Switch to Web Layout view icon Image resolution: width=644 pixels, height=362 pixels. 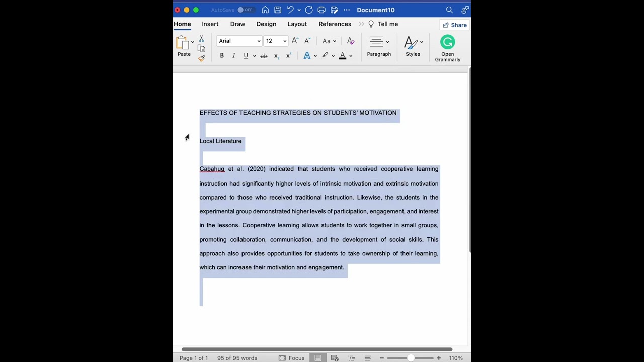[335, 358]
